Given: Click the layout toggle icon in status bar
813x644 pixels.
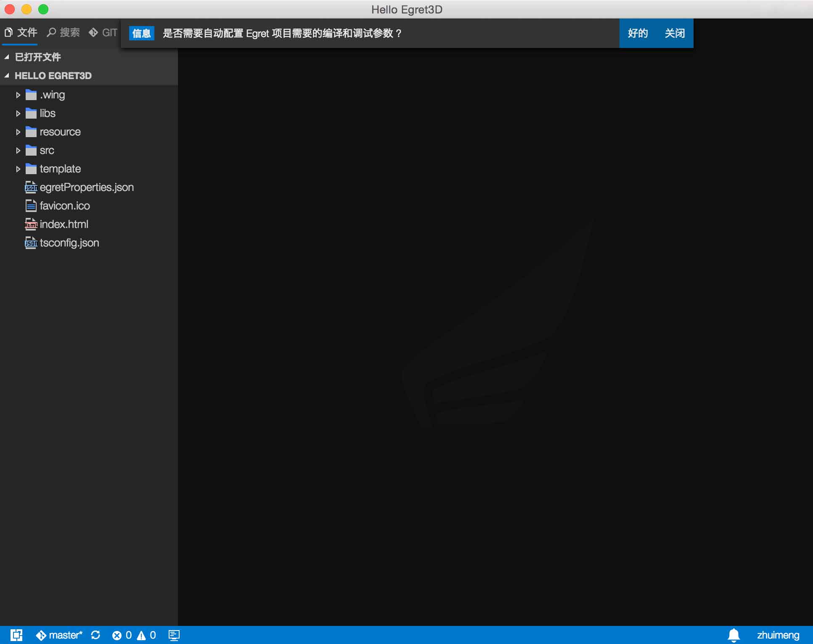Looking at the screenshot, I should click(16, 635).
